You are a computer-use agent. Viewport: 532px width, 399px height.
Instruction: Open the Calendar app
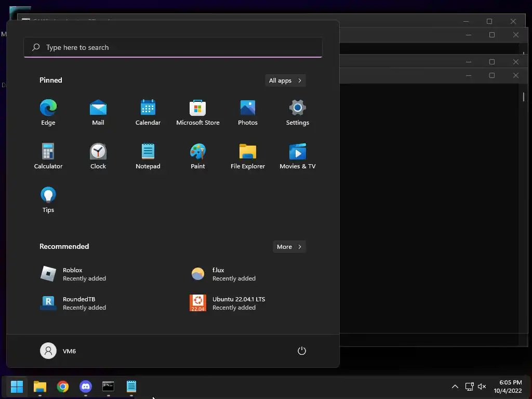pos(148,113)
